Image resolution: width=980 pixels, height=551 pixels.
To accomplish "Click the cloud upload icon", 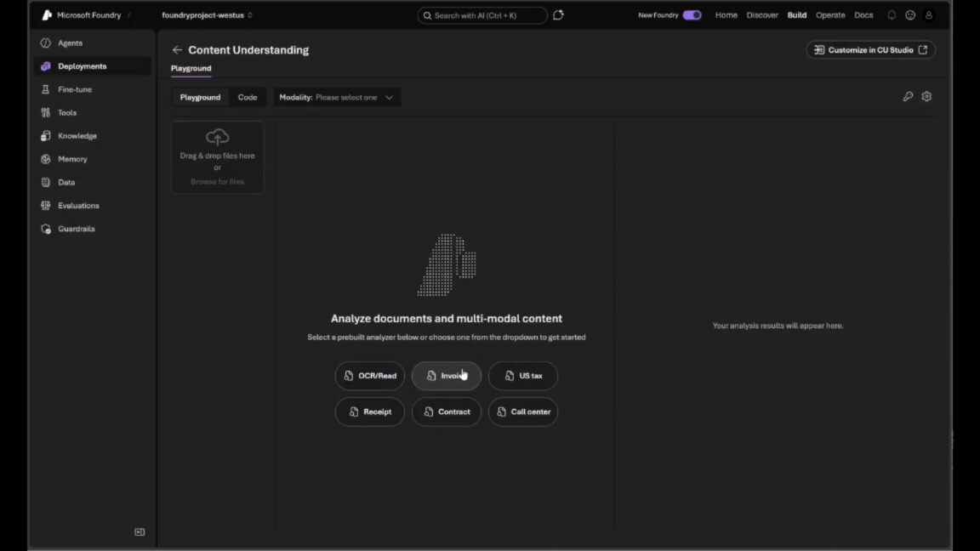I will (218, 137).
